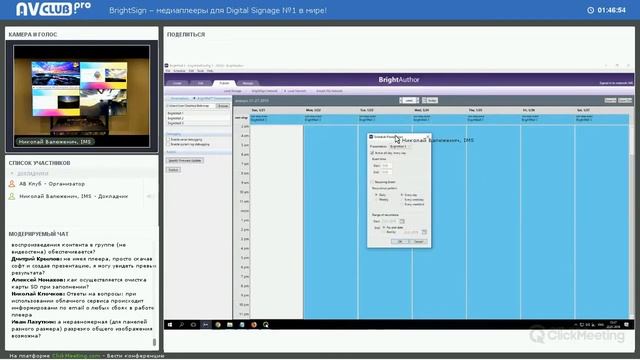This screenshot has width=640, height=360.
Task: Switch to the Create tab
Action: tap(177, 83)
